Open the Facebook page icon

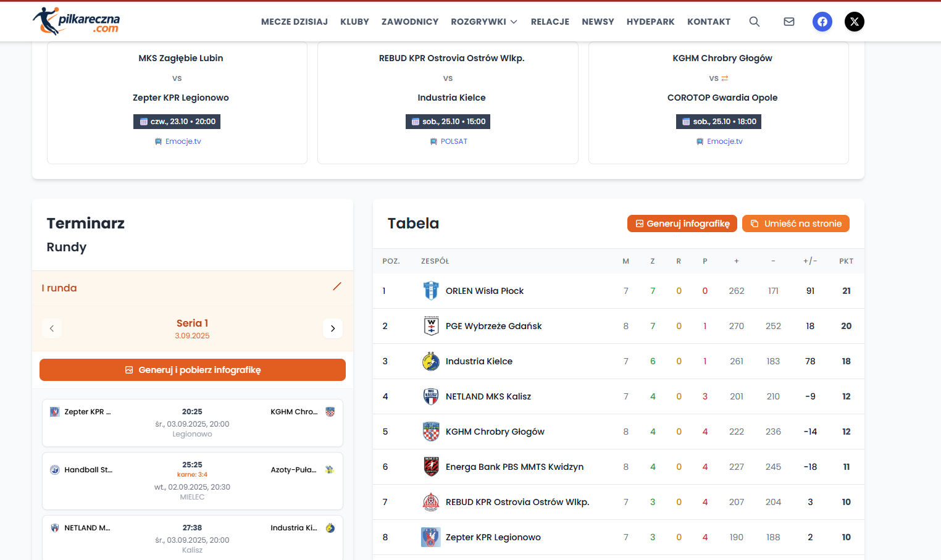[x=822, y=22]
